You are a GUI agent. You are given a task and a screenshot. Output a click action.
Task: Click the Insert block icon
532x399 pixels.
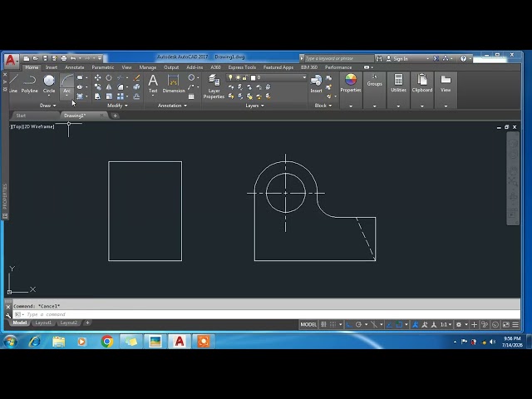(x=316, y=84)
